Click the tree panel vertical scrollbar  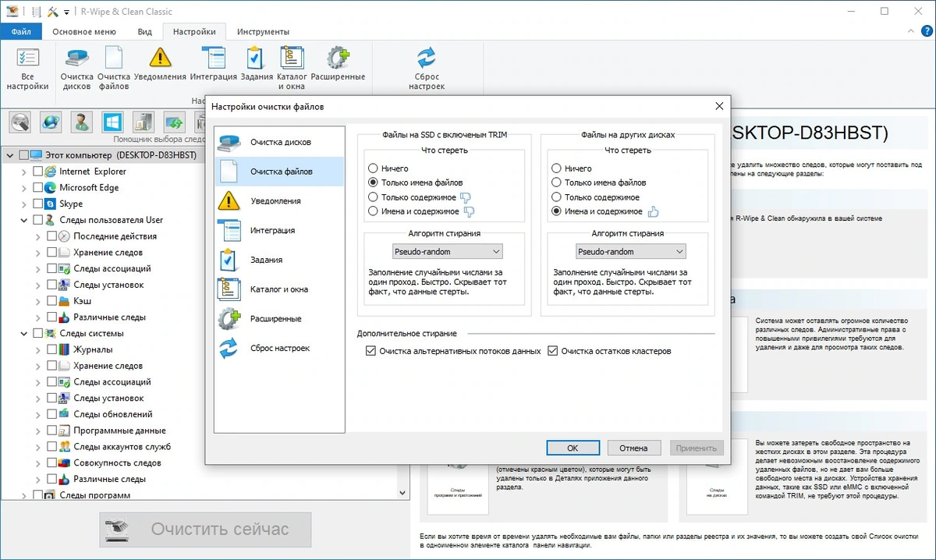[x=403, y=323]
